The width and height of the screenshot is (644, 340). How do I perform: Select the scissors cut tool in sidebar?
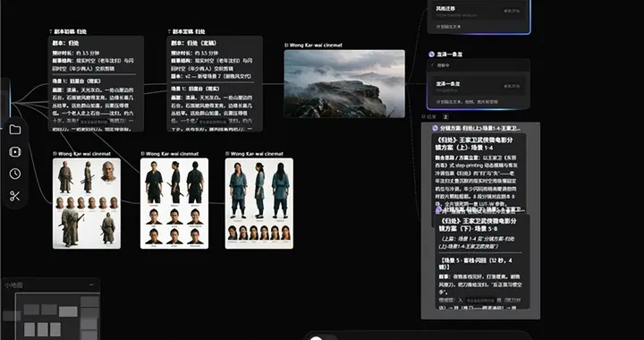pyautogui.click(x=15, y=196)
